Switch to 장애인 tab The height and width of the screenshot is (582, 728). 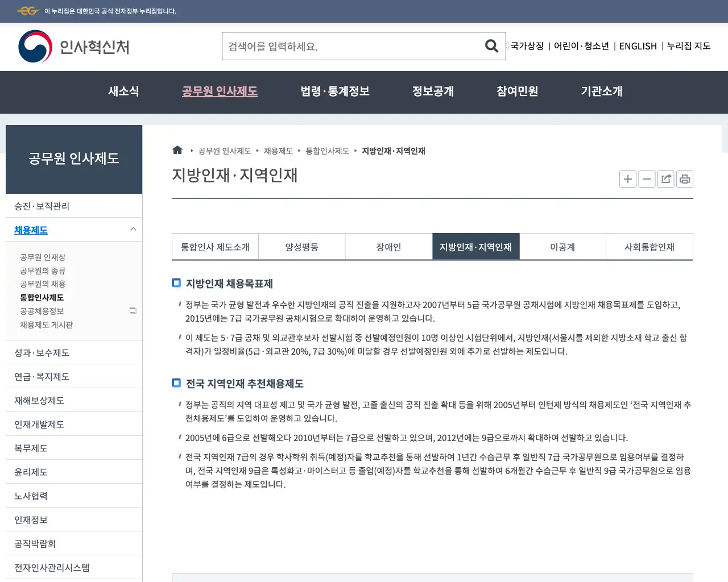point(389,247)
